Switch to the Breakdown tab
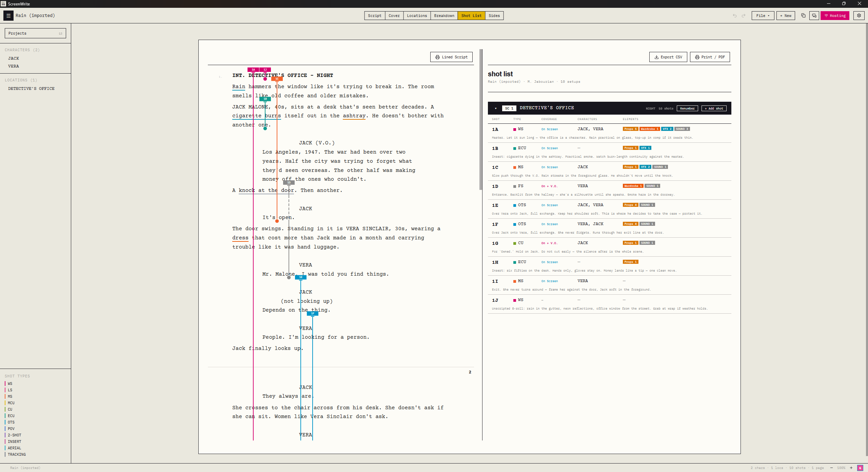This screenshot has height=472, width=868. tap(444, 16)
